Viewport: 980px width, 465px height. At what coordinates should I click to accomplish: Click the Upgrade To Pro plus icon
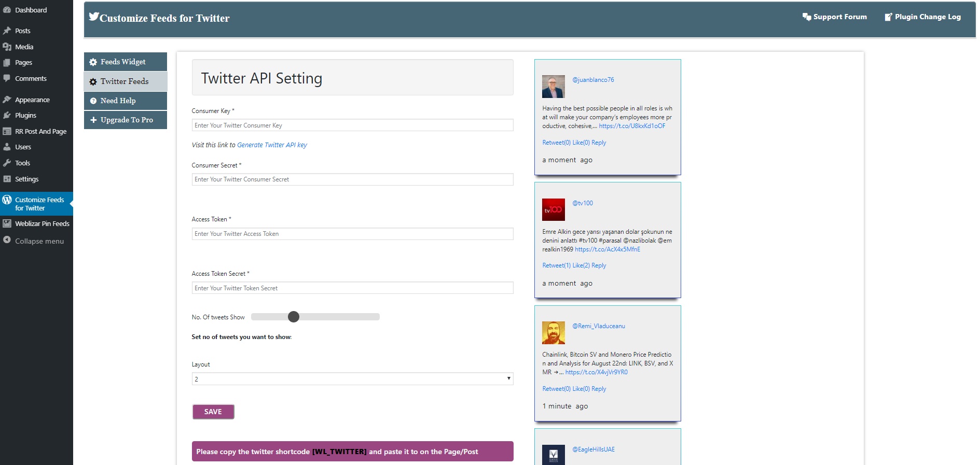point(93,120)
